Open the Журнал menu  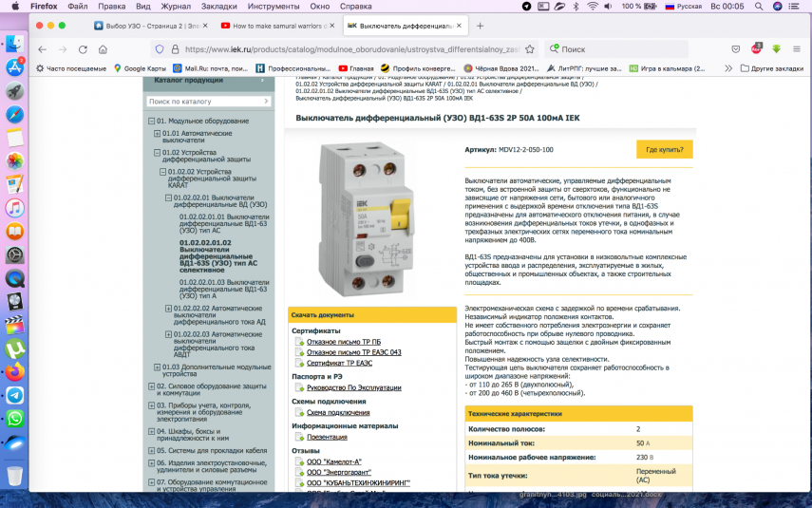tap(176, 7)
